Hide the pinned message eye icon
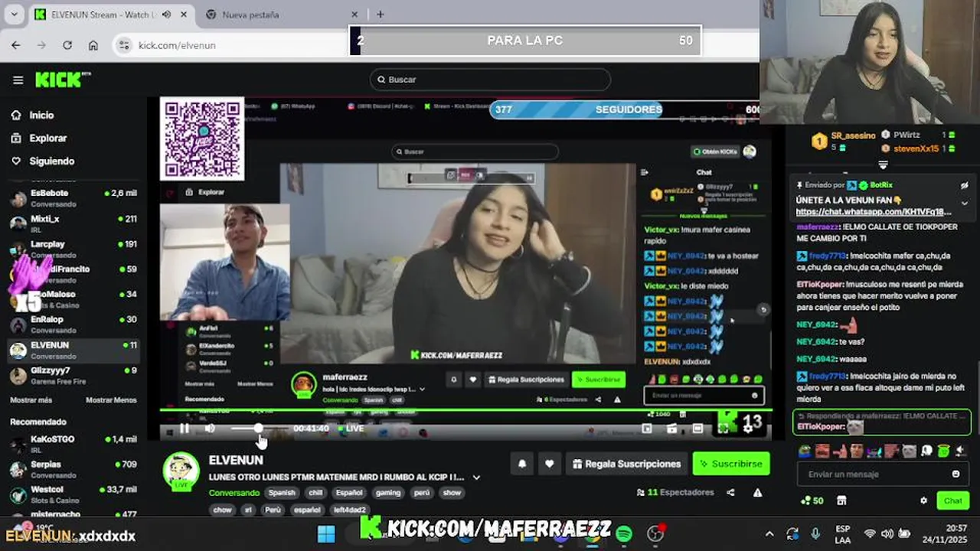This screenshot has height=551, width=980. point(965,185)
